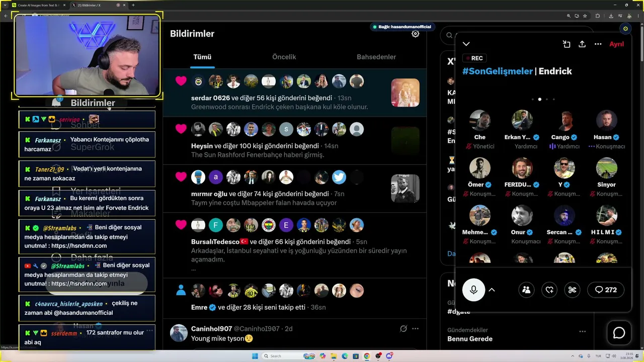Image resolution: width=644 pixels, height=362 pixels.
Task: Click the Grok icon on Caninhol907 post
Action: click(403, 329)
